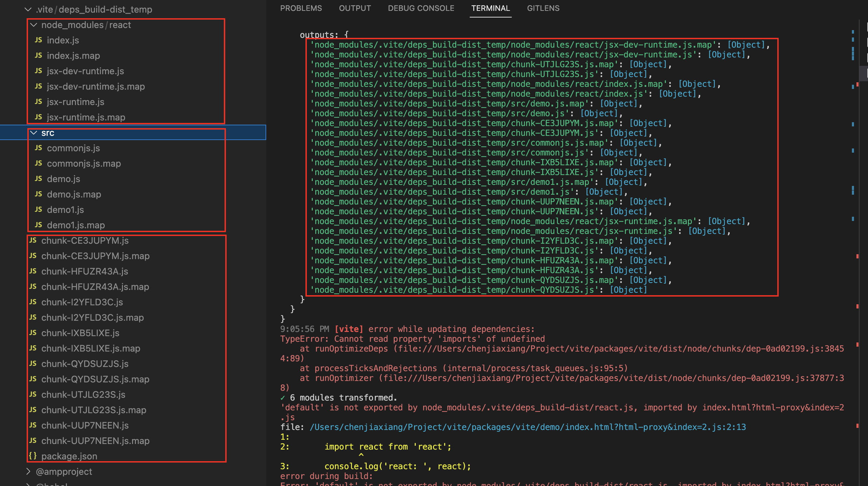868x486 pixels.
Task: Switch to the PROBLEMS tab
Action: click(301, 8)
